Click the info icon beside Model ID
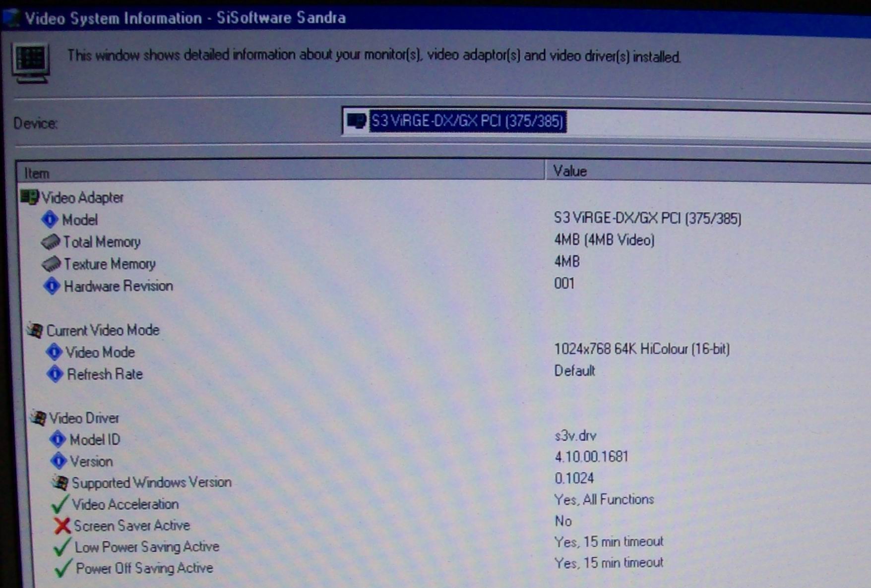Viewport: 871px width, 588px height. (x=58, y=439)
